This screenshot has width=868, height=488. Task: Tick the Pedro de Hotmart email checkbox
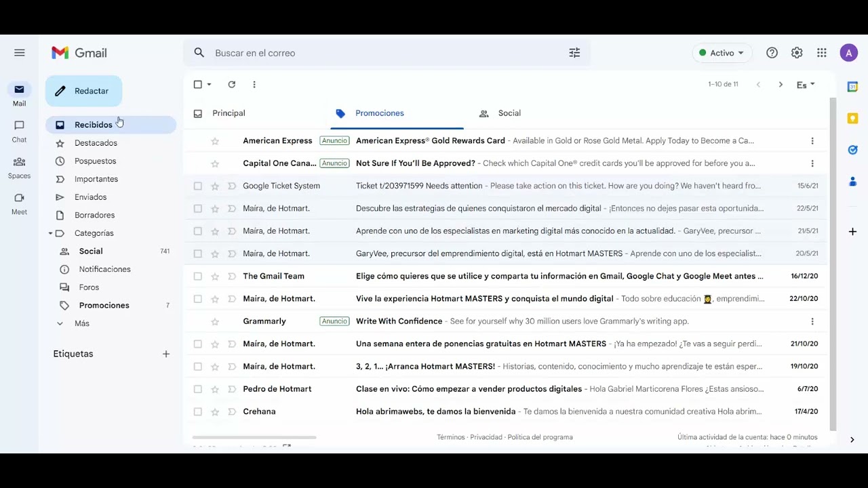point(198,389)
